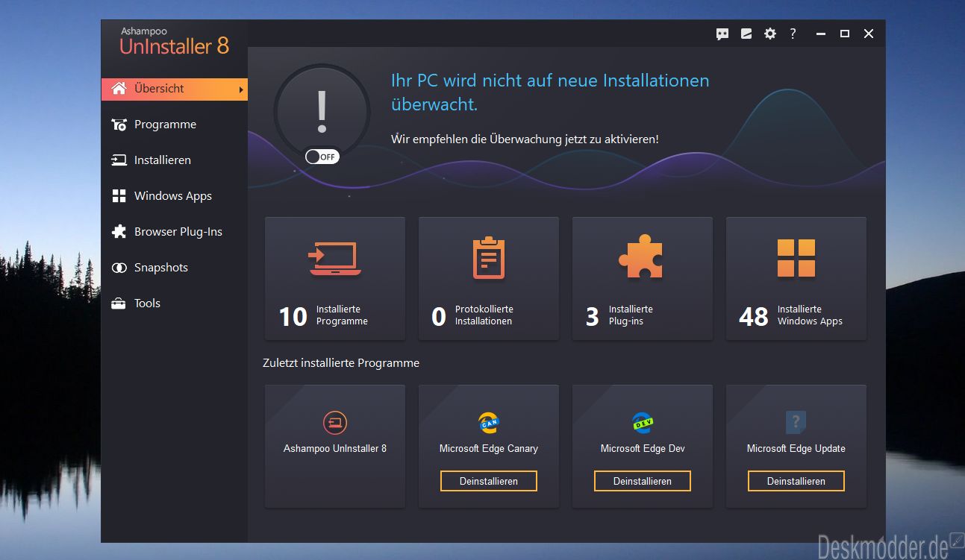Screen dimensions: 965x560
Task: Click the Microsoft Edge Update unknown-file icon
Action: point(796,423)
